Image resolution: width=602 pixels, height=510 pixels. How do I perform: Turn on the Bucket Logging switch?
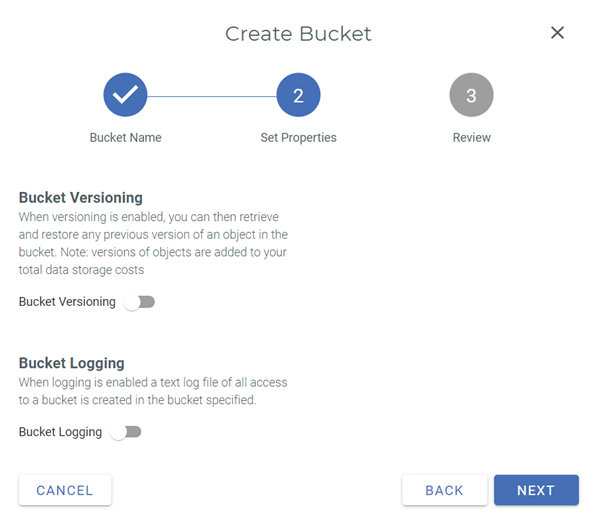[x=126, y=432]
